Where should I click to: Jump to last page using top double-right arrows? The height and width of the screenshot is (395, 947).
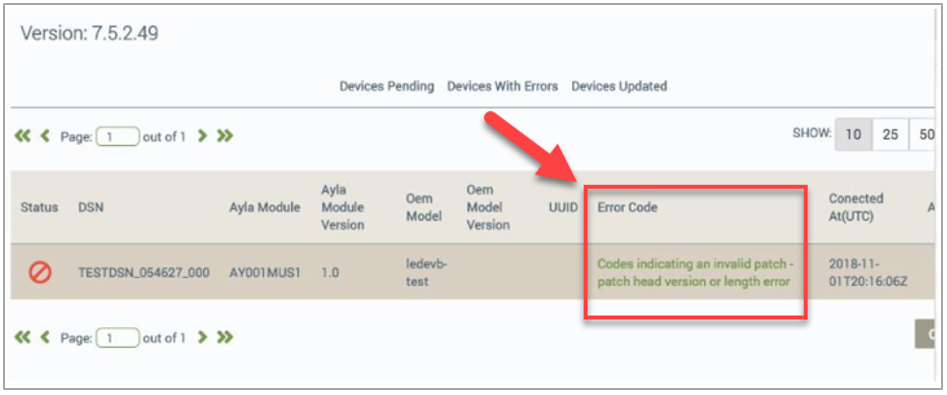tap(225, 136)
